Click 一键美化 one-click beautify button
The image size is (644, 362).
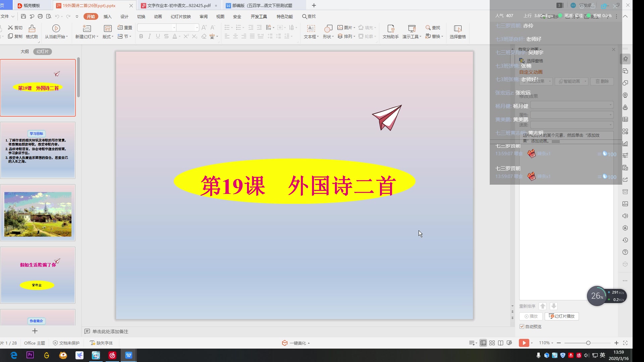click(x=296, y=343)
